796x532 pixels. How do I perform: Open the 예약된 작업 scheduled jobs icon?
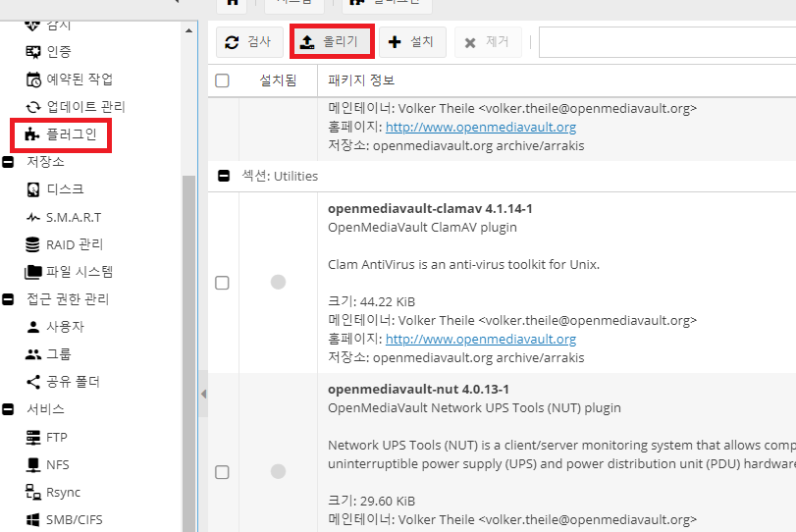33,80
